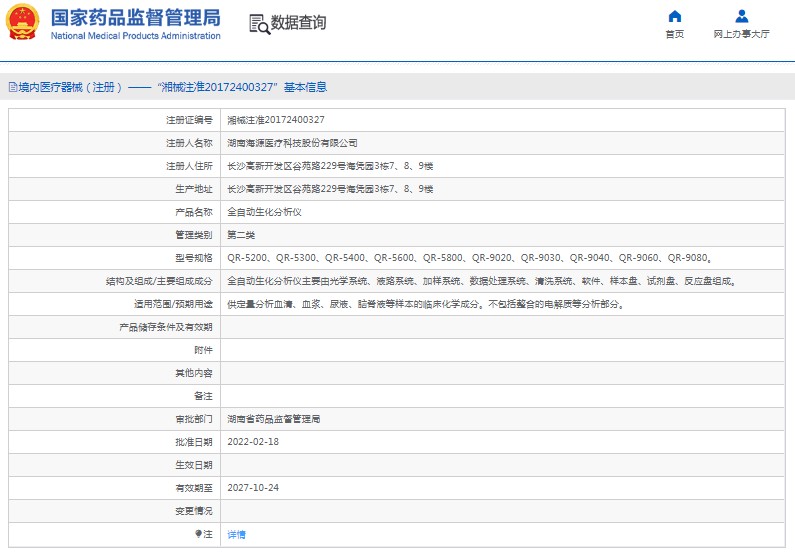Click the 生效日期 label
Image resolution: width=795 pixels, height=553 pixels.
point(194,465)
